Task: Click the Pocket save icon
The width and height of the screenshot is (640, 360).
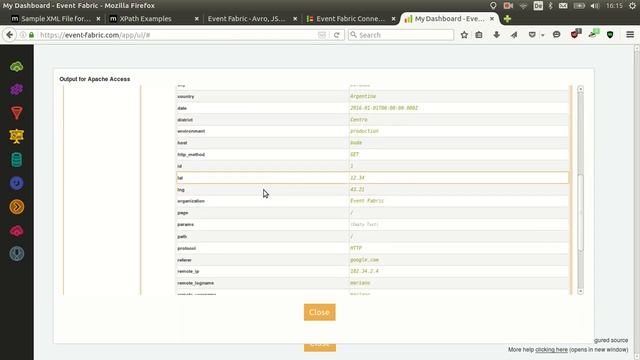Action: pos(532,35)
